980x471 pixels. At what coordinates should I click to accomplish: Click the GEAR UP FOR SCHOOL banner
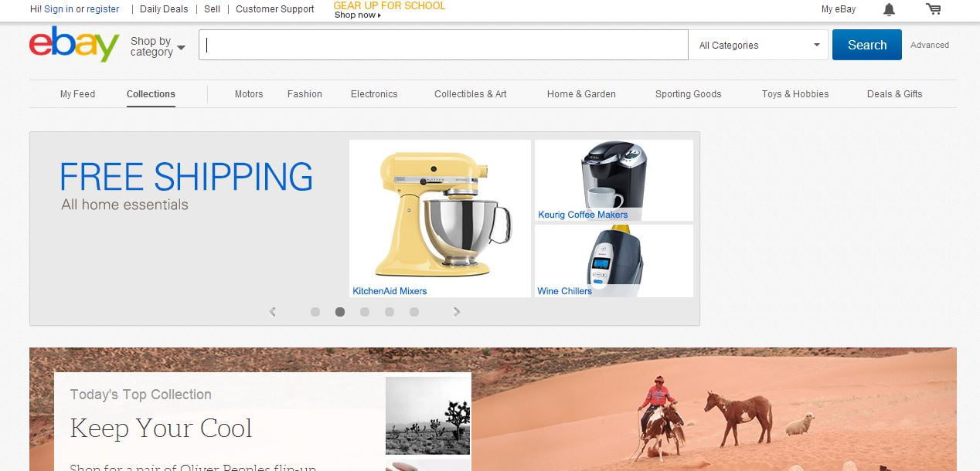coord(390,5)
